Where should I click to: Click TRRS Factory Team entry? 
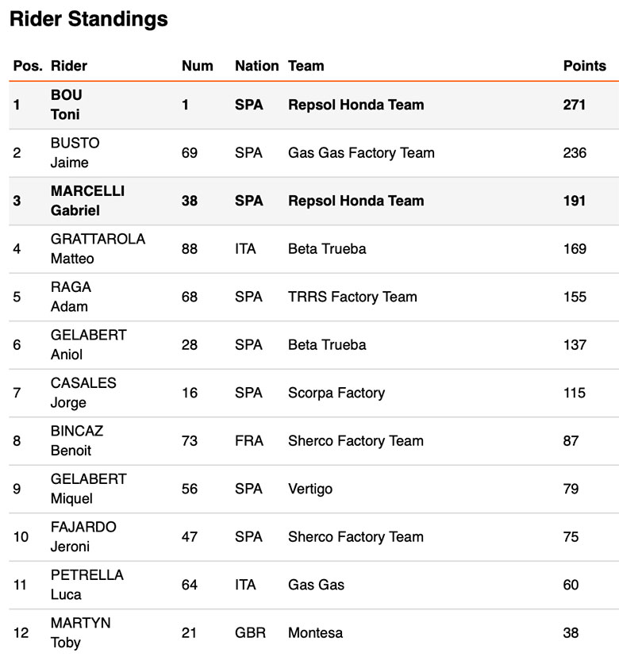[x=352, y=297]
